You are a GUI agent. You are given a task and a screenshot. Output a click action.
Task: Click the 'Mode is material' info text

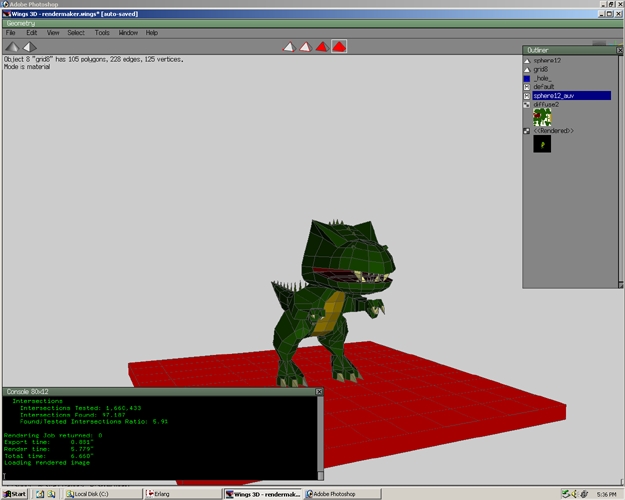tap(27, 67)
